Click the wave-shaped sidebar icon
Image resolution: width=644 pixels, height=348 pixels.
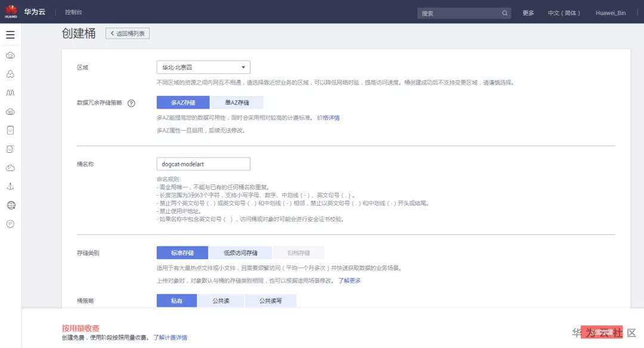point(10,93)
